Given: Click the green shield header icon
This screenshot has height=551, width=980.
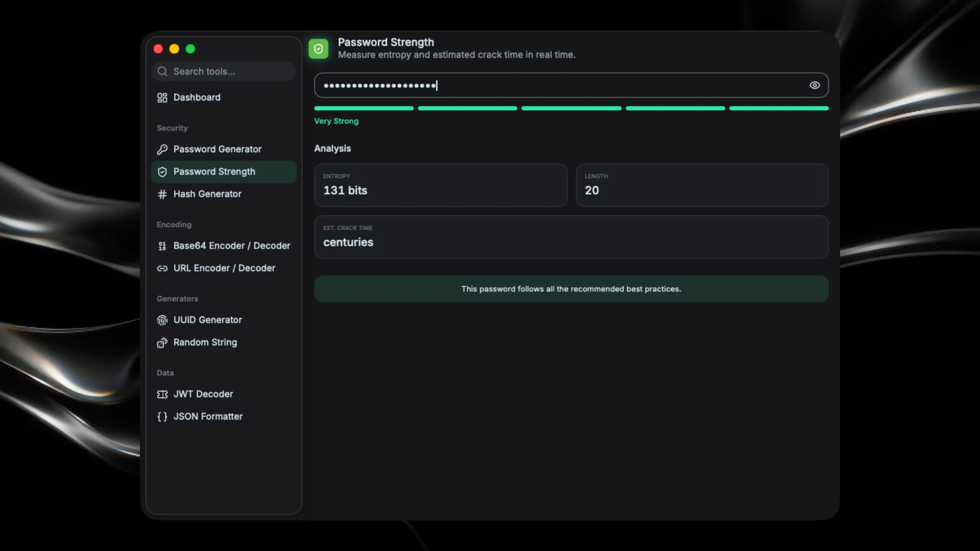Looking at the screenshot, I should pyautogui.click(x=318, y=49).
